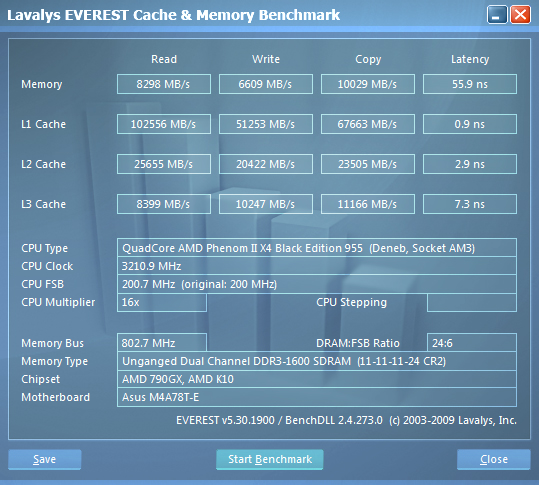Click the red X title bar button
Screen dimensions: 539x485
[x=520, y=15]
